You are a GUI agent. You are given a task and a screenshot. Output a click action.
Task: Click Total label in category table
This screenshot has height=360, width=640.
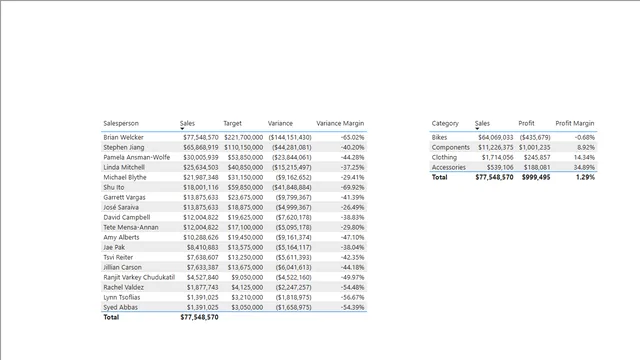point(440,177)
